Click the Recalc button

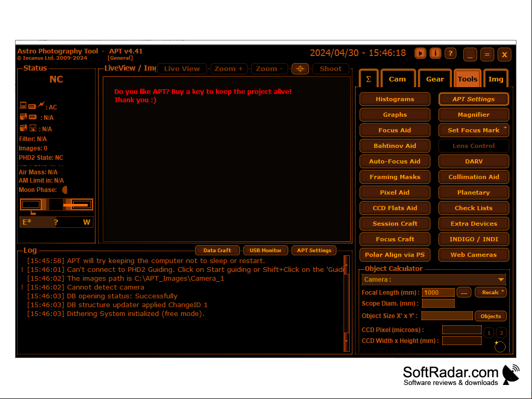tap(490, 293)
